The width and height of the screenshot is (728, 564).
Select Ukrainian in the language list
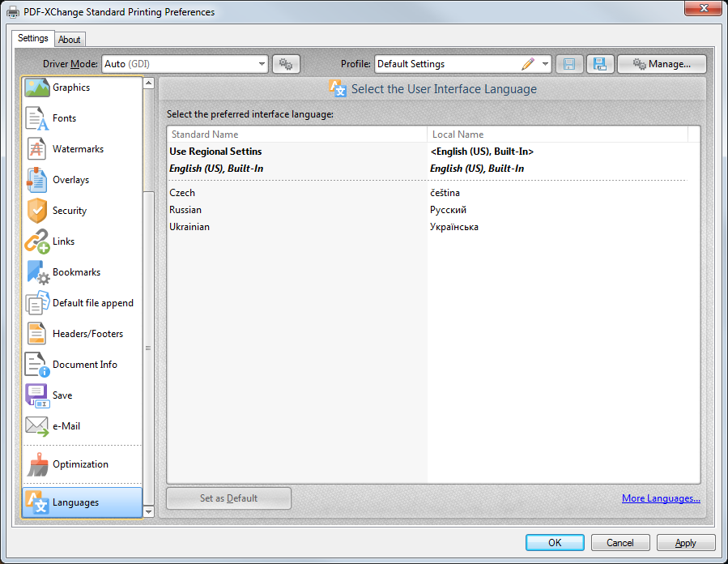(189, 227)
